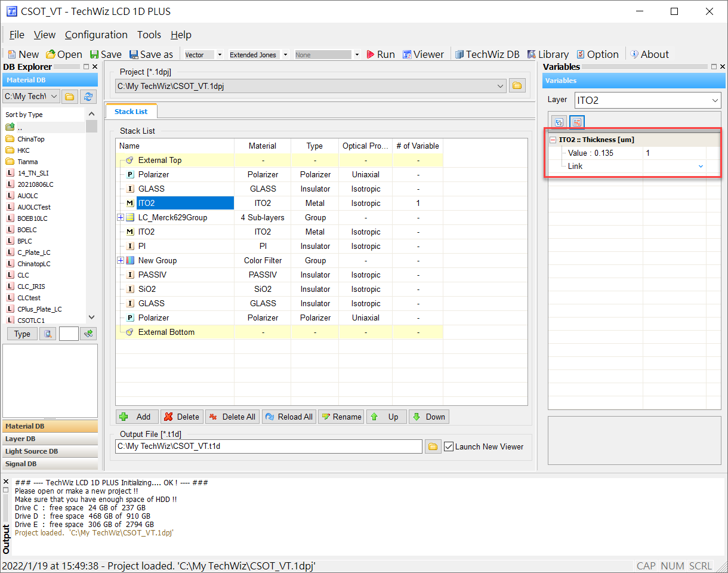Click the refresh icon in DB Explorer
The height and width of the screenshot is (573, 728).
[88, 96]
